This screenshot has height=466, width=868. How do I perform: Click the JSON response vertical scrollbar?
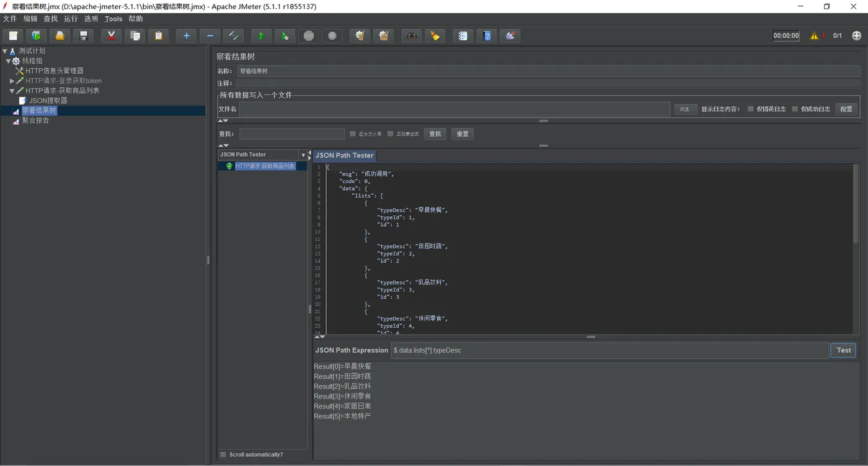[856, 203]
